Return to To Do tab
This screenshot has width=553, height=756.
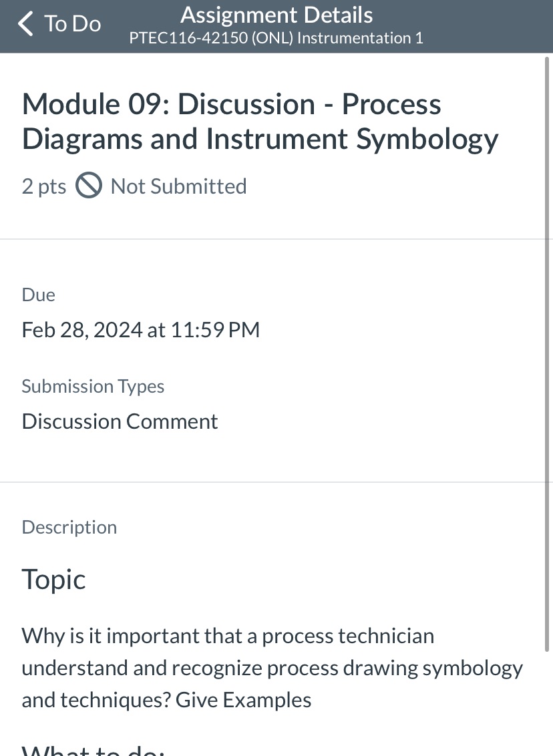point(72,23)
